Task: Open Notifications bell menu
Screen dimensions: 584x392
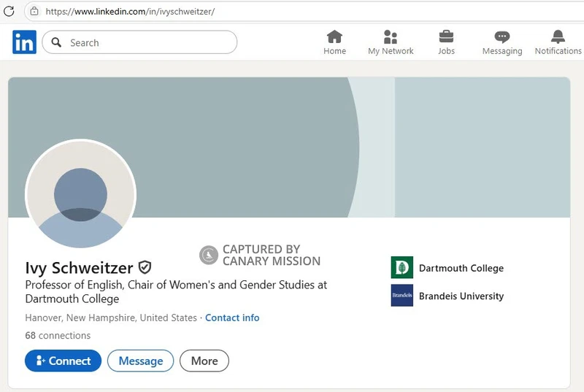Action: pyautogui.click(x=558, y=42)
